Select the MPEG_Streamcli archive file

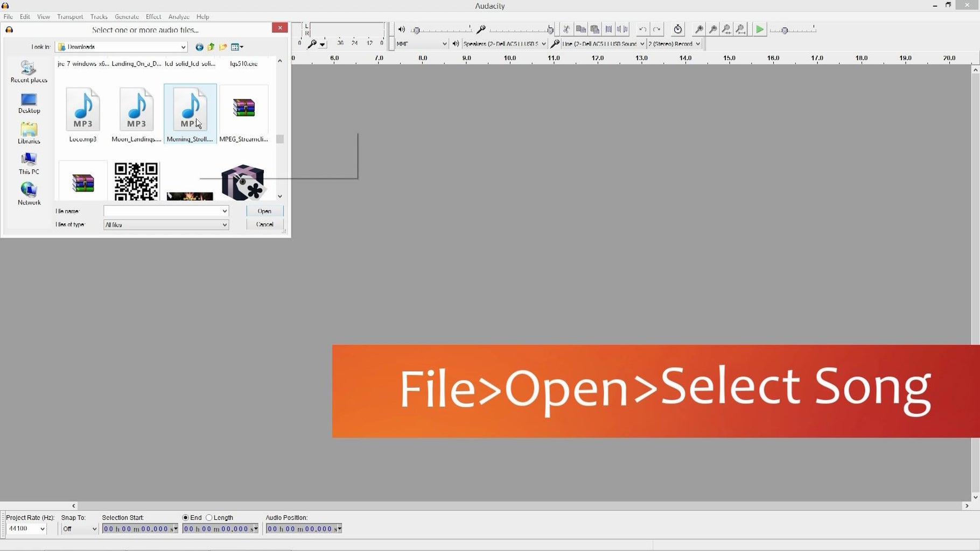tap(243, 115)
